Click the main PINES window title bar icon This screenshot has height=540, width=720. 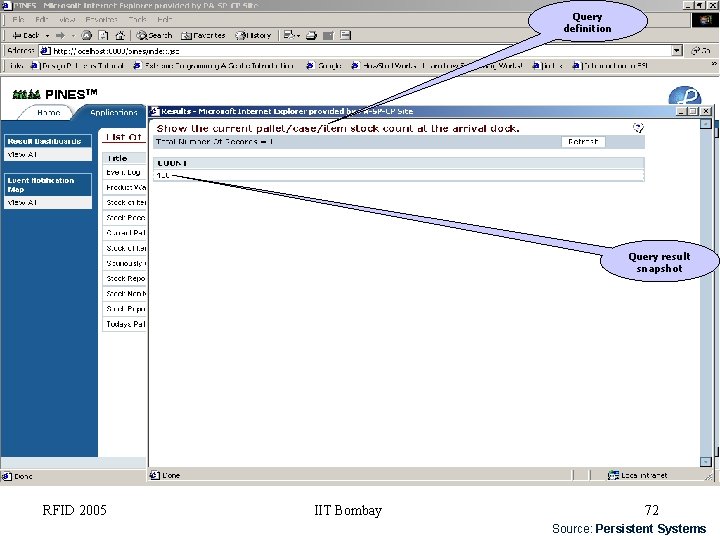click(6, 5)
